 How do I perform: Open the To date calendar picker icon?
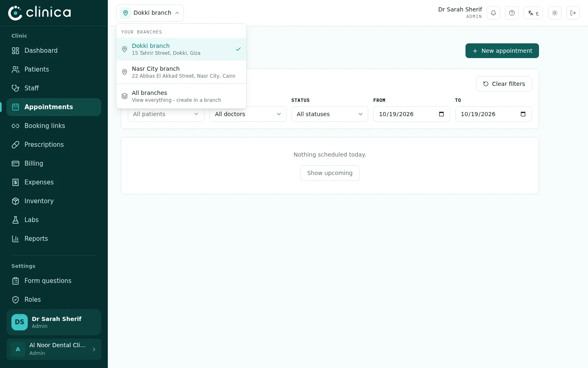pos(523,114)
